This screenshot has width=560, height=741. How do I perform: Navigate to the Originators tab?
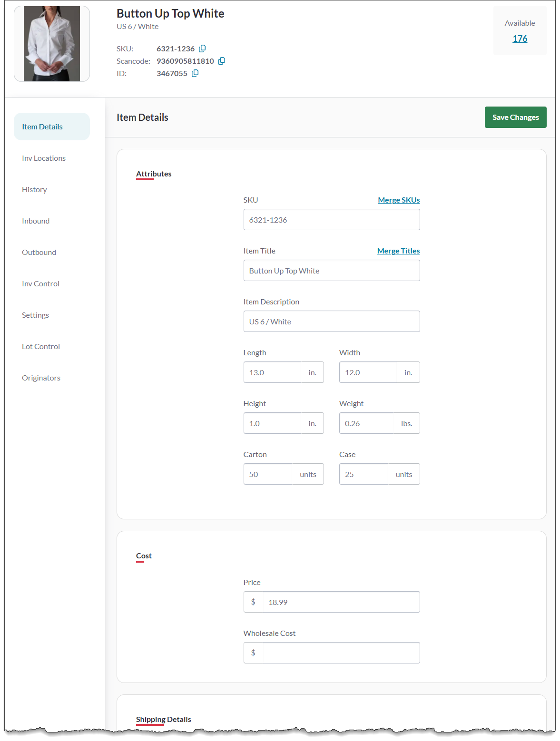tap(41, 378)
